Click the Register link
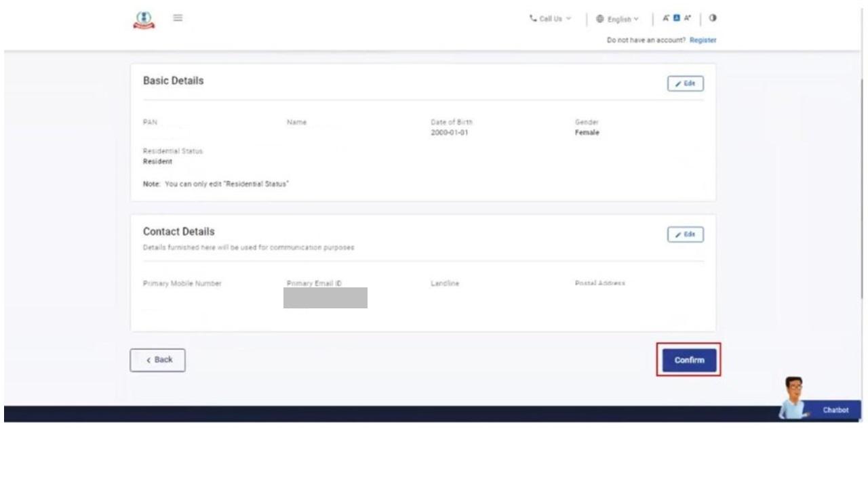This screenshot has height=488, width=868. (703, 40)
